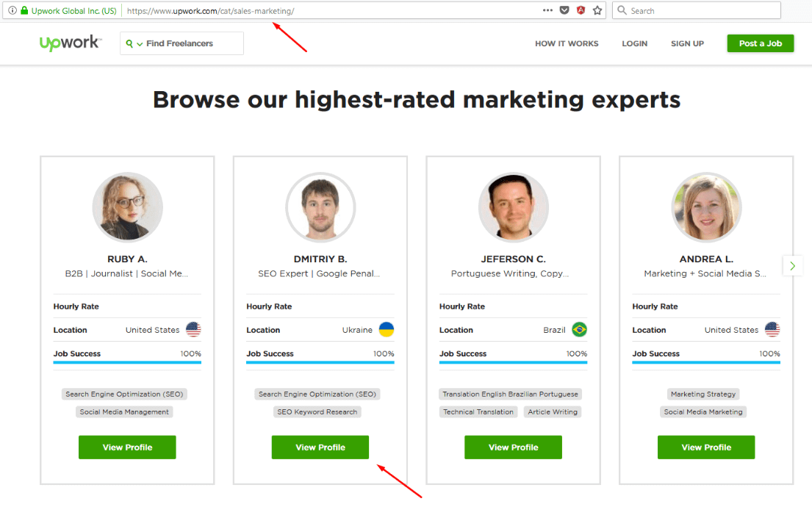Click Jeferson C.'s profile photo
The image size is (812, 518).
(x=513, y=207)
